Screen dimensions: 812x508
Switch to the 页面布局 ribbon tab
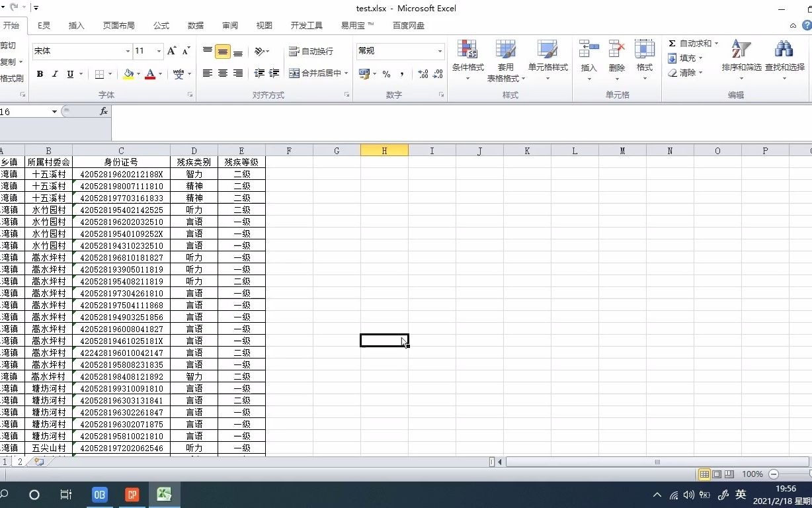coord(119,26)
